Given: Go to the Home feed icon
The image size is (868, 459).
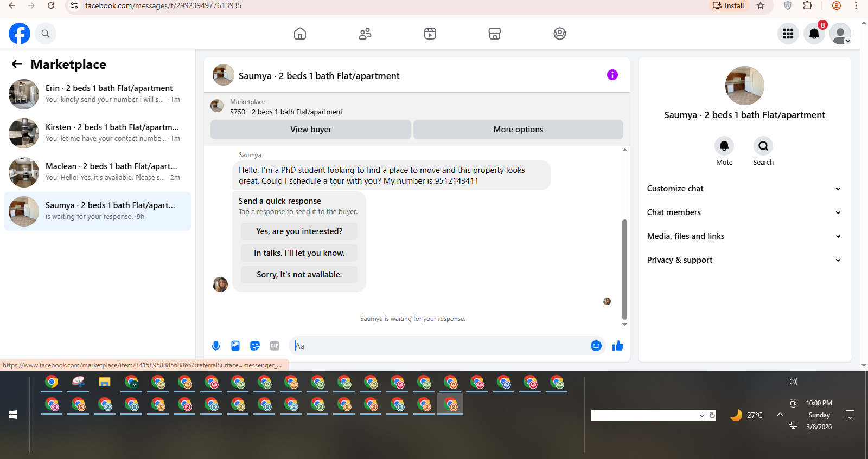Looking at the screenshot, I should [300, 34].
